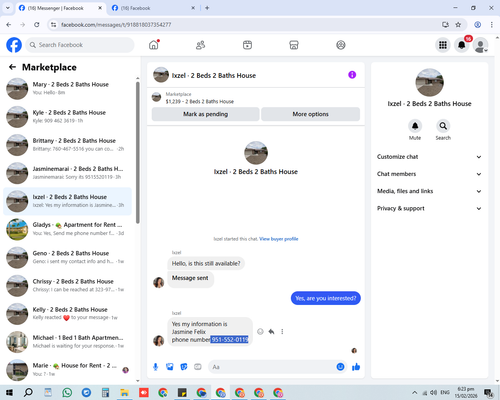The width and height of the screenshot is (500, 400).
Task: Open Michael - 1 Bed 1 Bath Apartment chat
Action: 68,342
